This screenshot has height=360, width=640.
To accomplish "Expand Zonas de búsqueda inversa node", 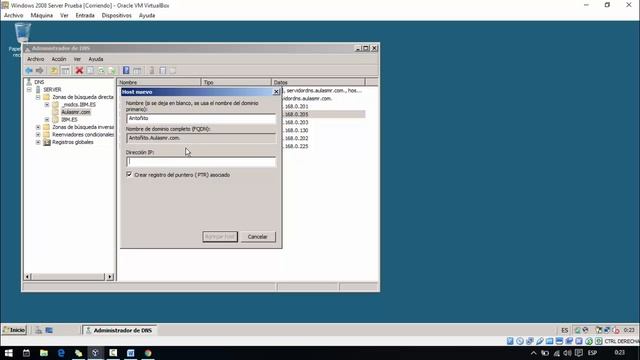I will pos(38,127).
